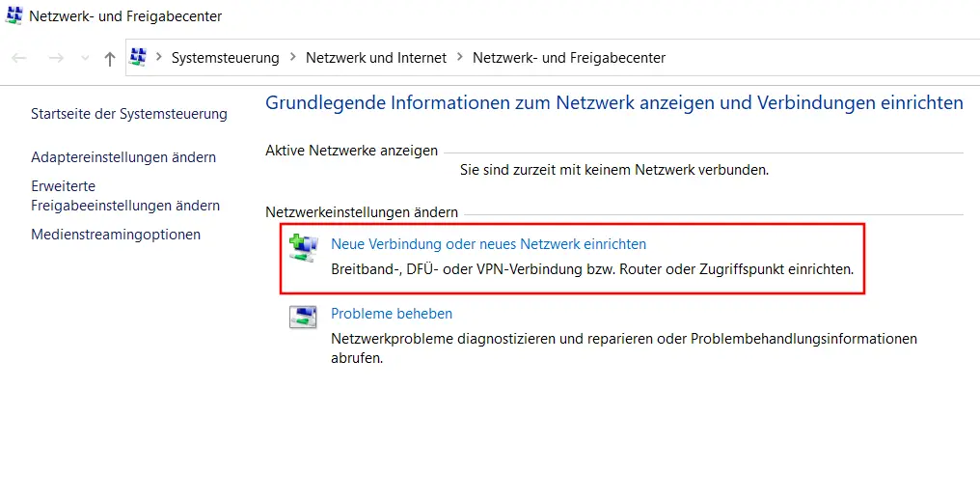Open 'Medienstreamingoptionen' in sidebar

click(116, 235)
